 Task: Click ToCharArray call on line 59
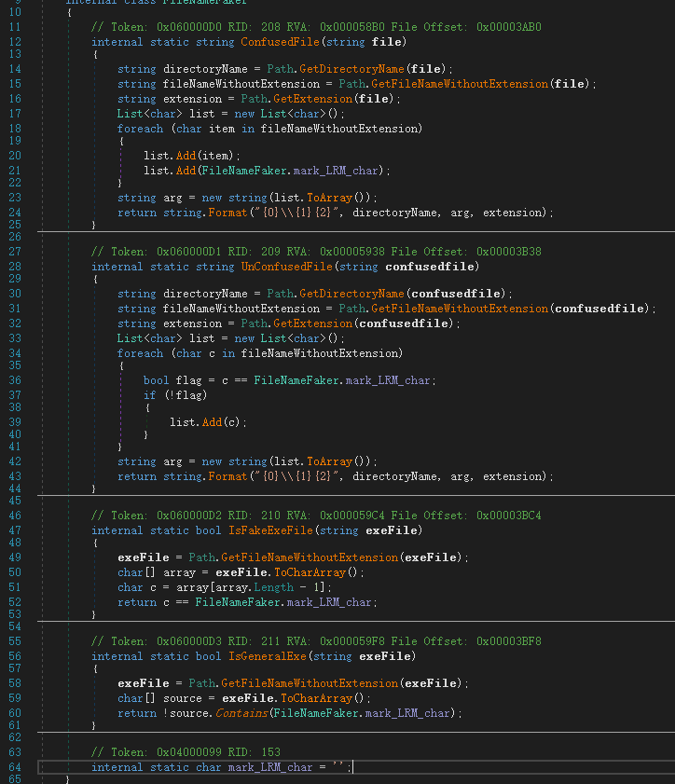point(316,698)
